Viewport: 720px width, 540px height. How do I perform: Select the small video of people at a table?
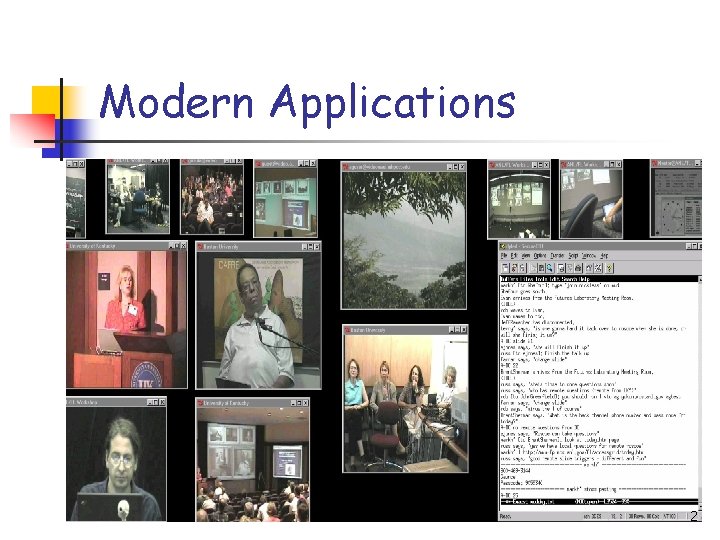pyautogui.click(x=138, y=198)
